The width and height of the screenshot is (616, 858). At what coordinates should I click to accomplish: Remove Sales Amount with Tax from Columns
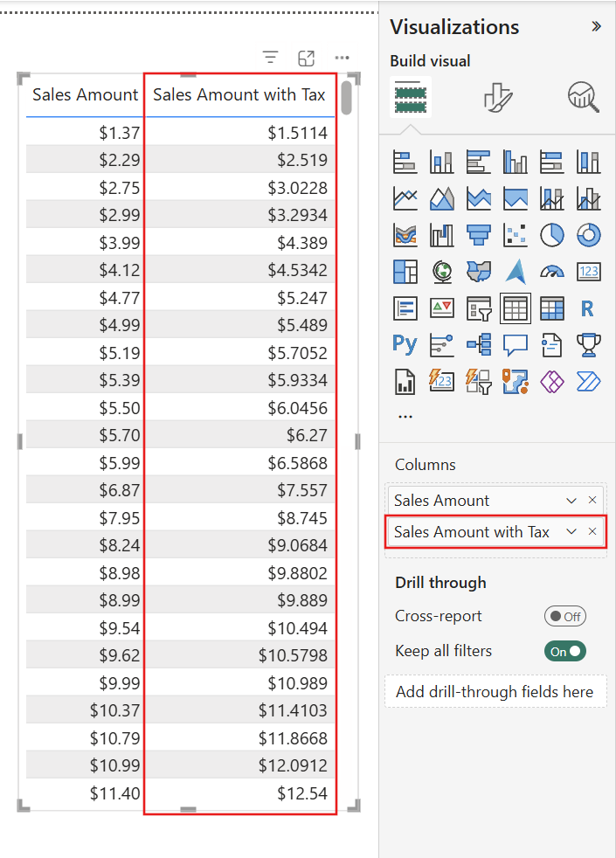[x=592, y=532]
